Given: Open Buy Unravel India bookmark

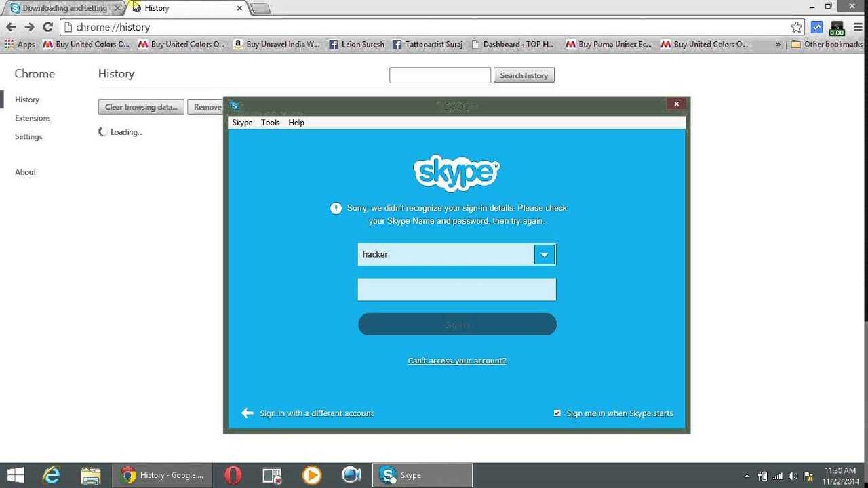Looking at the screenshot, I should tap(276, 44).
